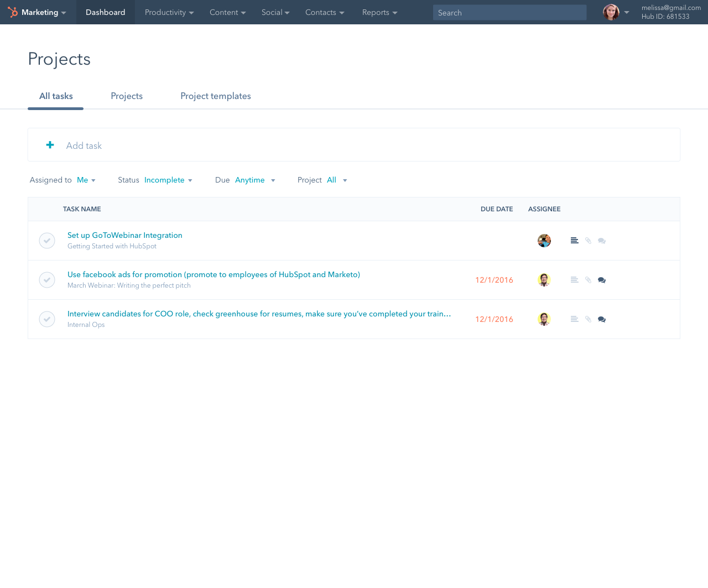Click assignee avatar on facebook ads row
This screenshot has width=708, height=588.
click(x=544, y=280)
